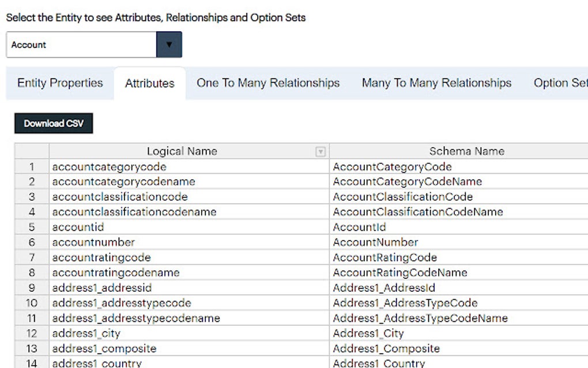Click the Account entity selection field
Image resolution: width=588 pixels, height=368 pixels.
pos(81,44)
